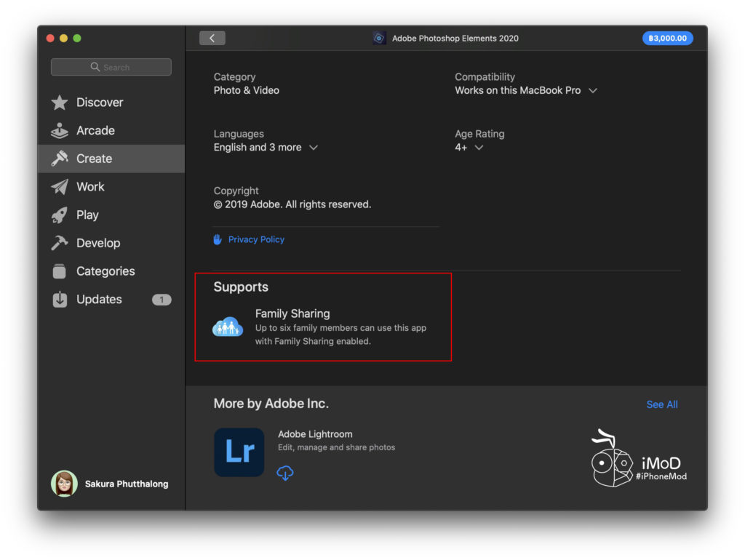Open the Adobe Lightroom app thumbnail
The height and width of the screenshot is (560, 745).
click(x=239, y=452)
